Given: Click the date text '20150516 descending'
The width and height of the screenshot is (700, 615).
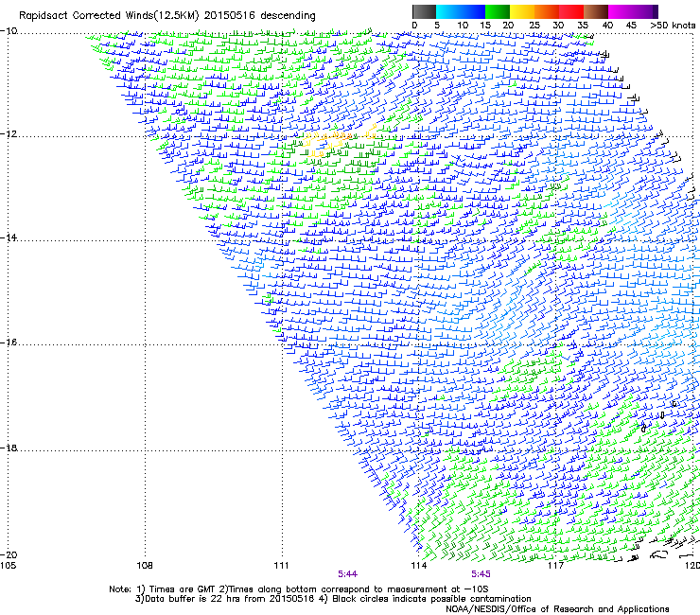Looking at the screenshot, I should (259, 16).
